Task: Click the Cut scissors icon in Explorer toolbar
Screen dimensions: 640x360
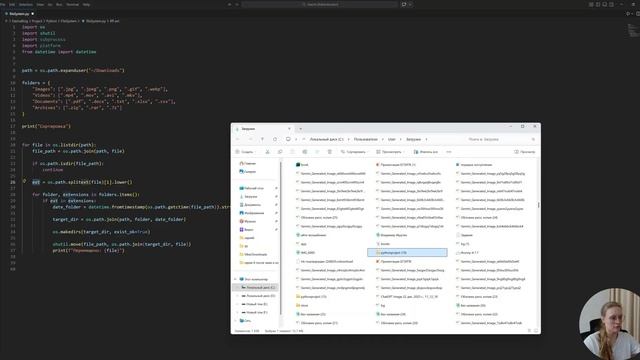Action: click(x=267, y=152)
